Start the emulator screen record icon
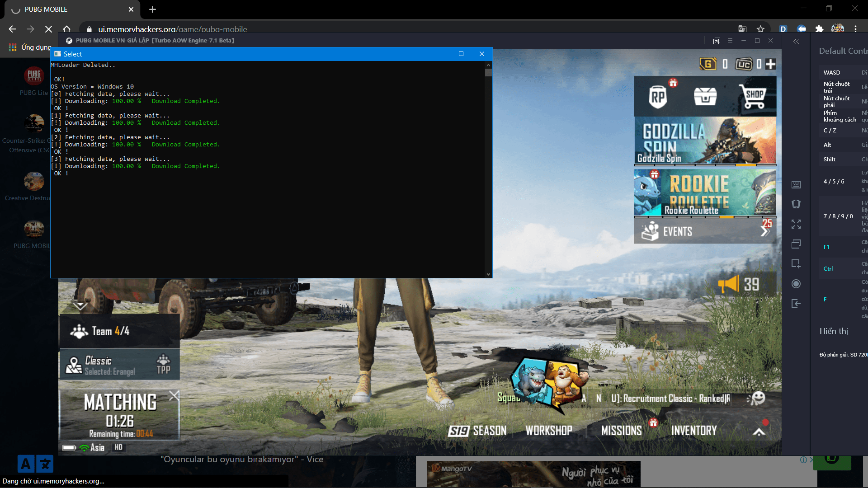The width and height of the screenshot is (868, 488). coord(796,284)
